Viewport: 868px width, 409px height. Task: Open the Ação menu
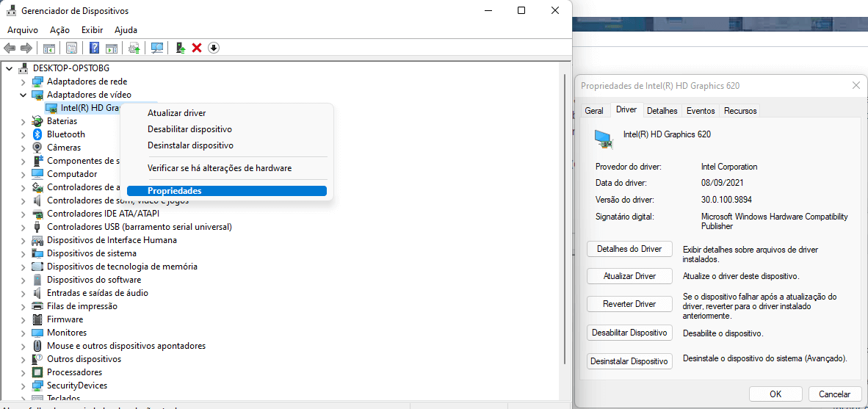59,30
